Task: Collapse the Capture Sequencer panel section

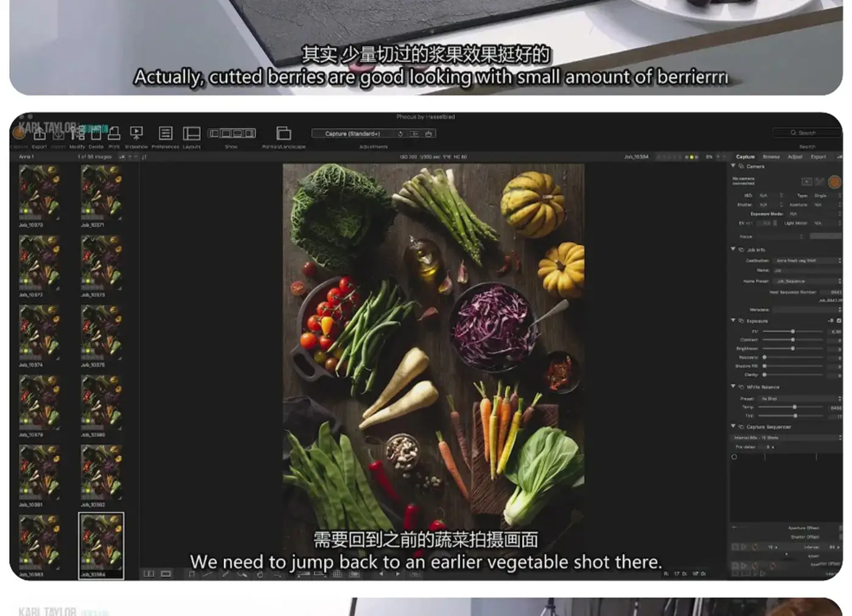Action: [x=733, y=426]
